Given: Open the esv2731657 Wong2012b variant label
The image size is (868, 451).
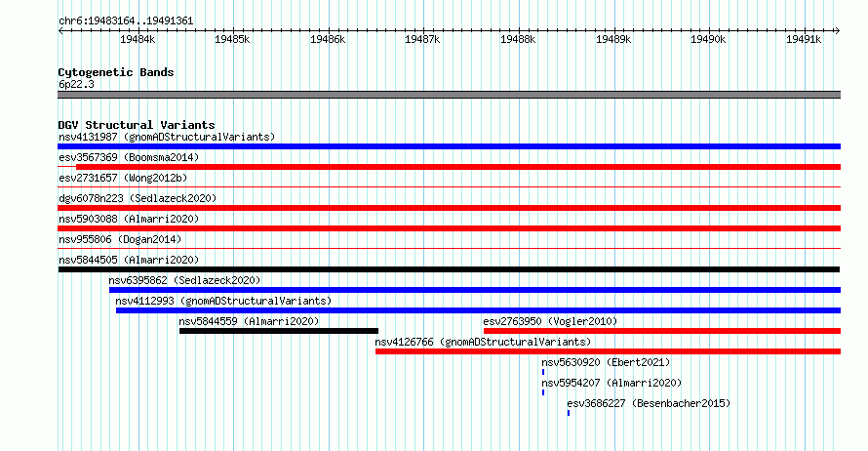Looking at the screenshot, I should click(x=123, y=178).
